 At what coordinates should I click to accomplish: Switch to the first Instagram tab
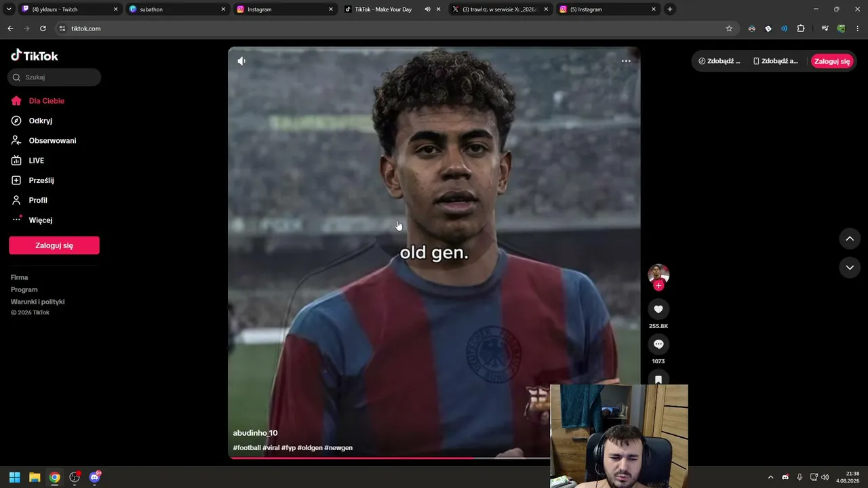285,9
